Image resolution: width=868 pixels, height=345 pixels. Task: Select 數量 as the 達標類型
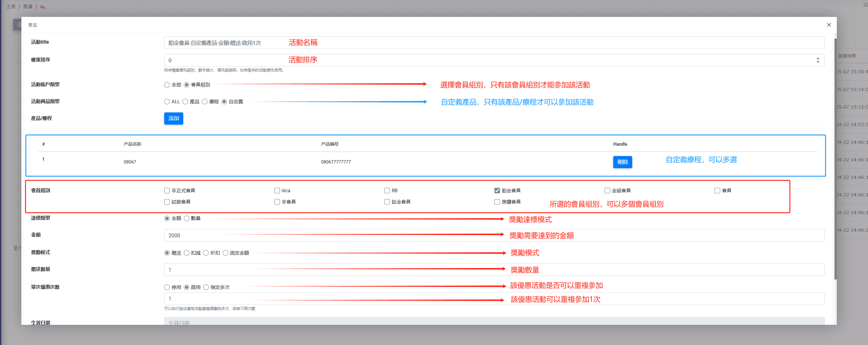(186, 218)
